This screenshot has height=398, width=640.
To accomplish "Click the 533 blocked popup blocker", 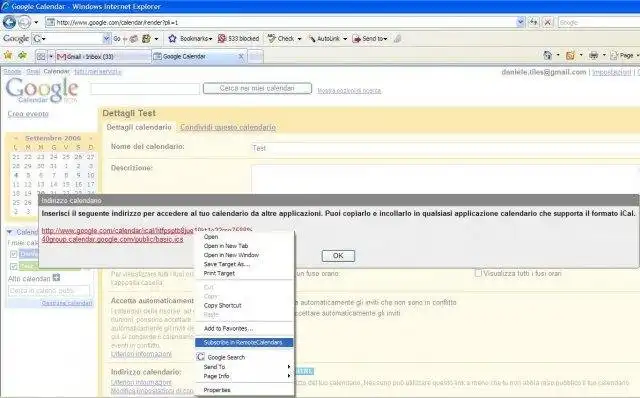I will point(238,38).
